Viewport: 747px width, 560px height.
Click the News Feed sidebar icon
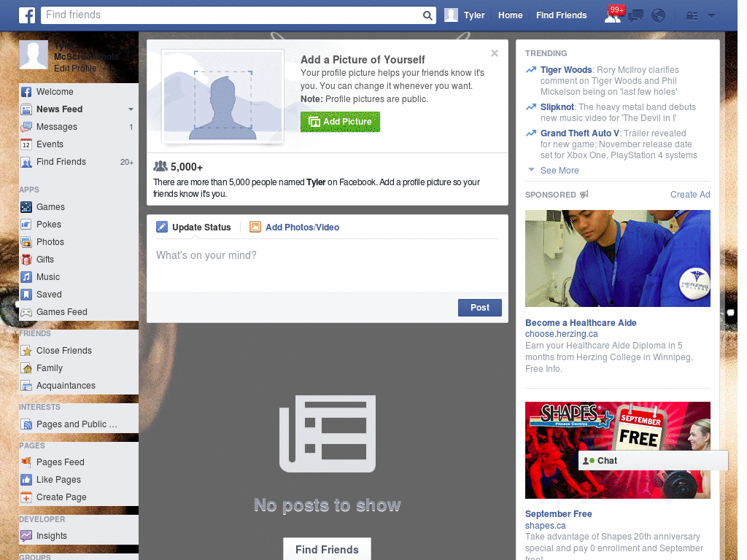[x=26, y=109]
